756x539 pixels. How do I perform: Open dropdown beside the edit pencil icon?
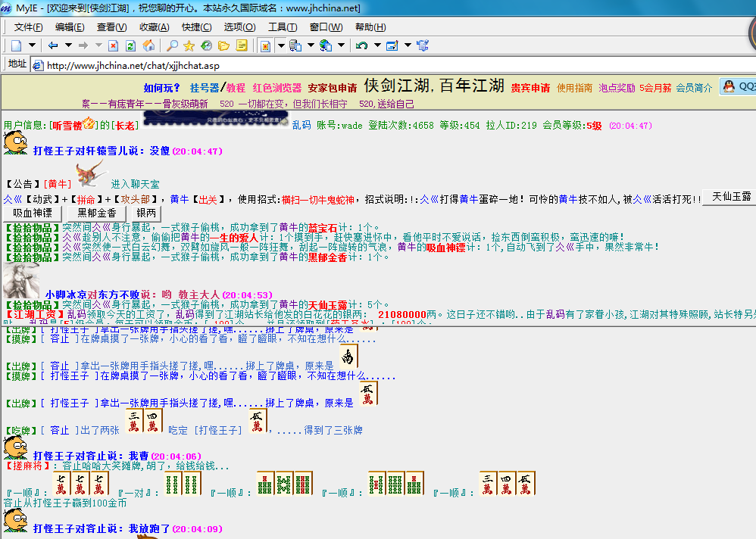pos(408,45)
